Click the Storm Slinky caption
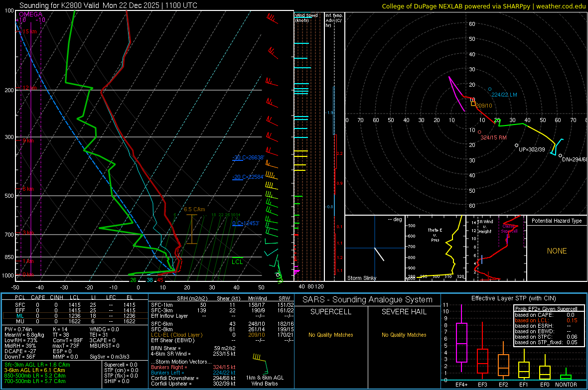The height and width of the screenshot is (390, 588). (x=361, y=278)
